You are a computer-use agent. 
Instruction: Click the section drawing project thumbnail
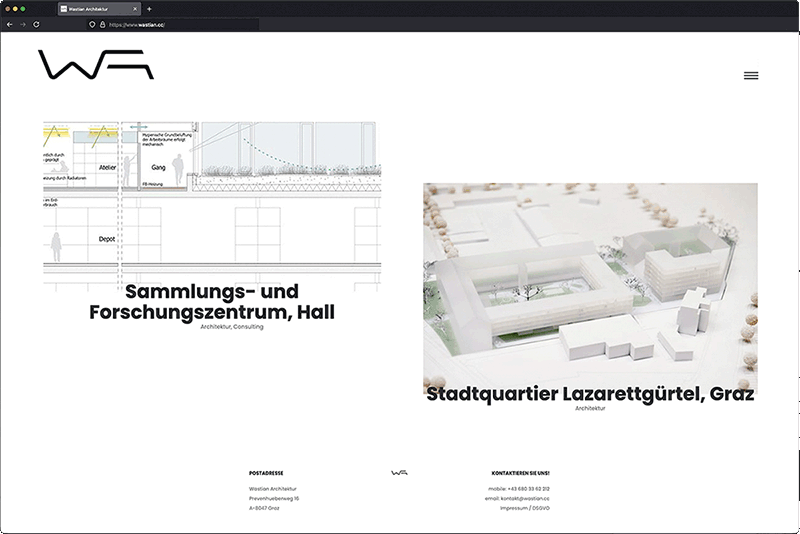click(212, 206)
